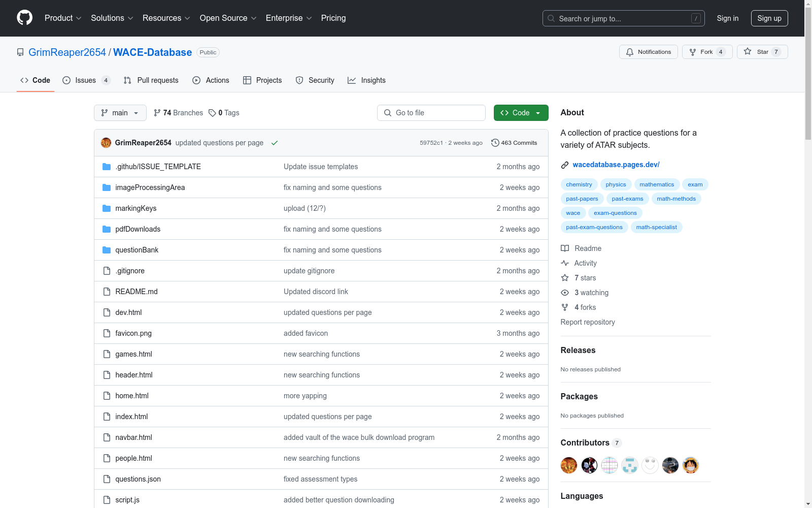Click the 'Report repository' link
The image size is (812, 508).
(588, 322)
